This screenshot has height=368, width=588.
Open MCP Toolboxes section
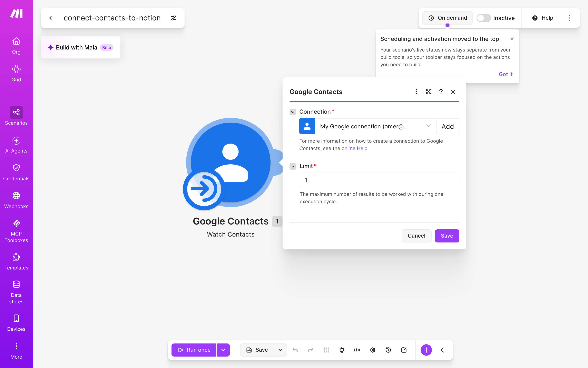pos(16,231)
